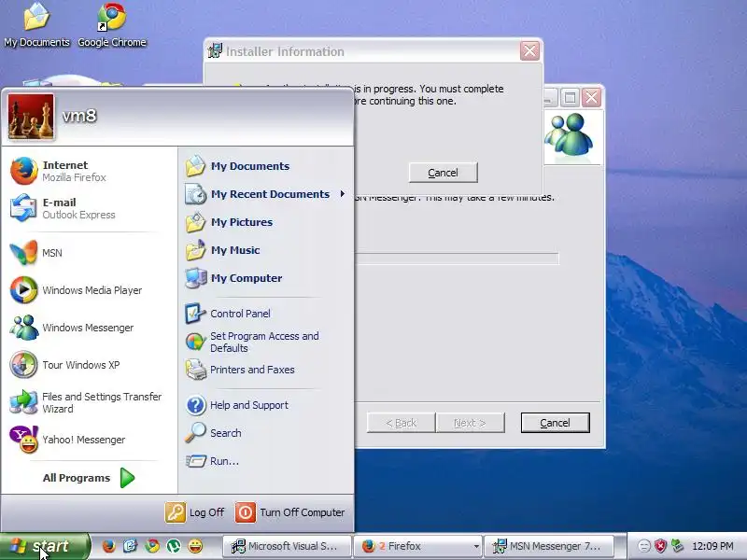Click the gray face tray icon
The image size is (747, 560).
[643, 546]
